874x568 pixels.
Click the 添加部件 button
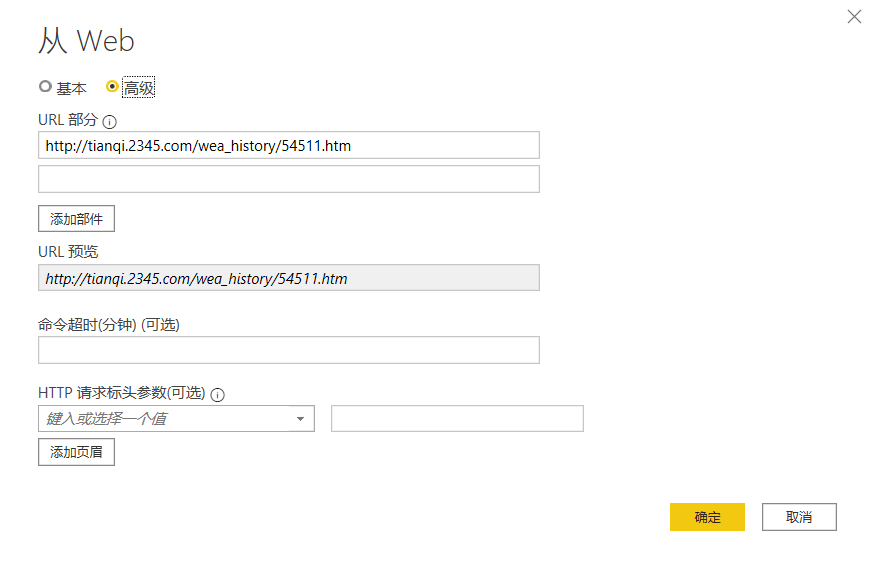pyautogui.click(x=76, y=219)
